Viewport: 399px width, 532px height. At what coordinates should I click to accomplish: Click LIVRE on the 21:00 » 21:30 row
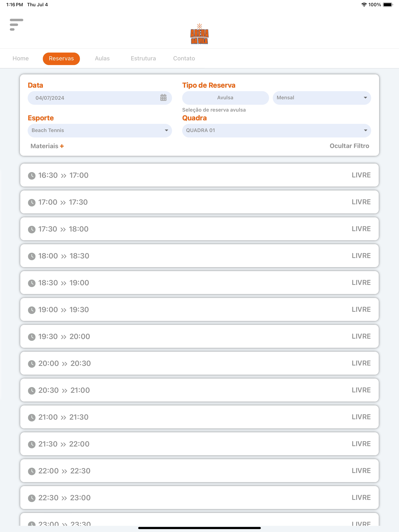[x=361, y=417]
